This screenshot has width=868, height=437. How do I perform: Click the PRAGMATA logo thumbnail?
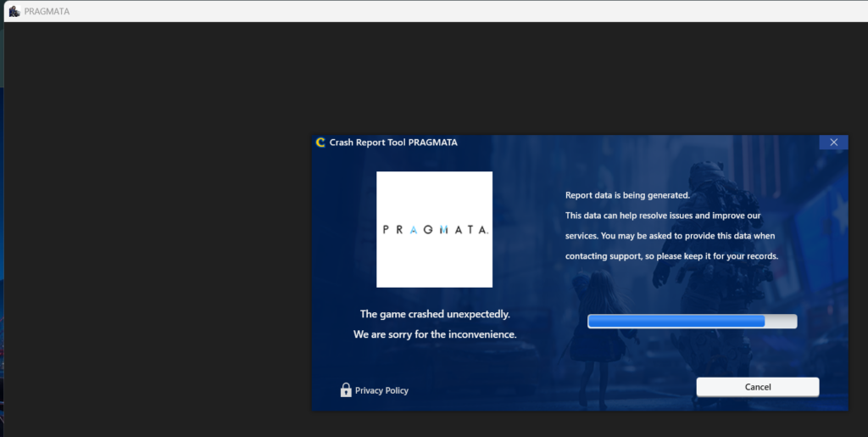coord(435,229)
